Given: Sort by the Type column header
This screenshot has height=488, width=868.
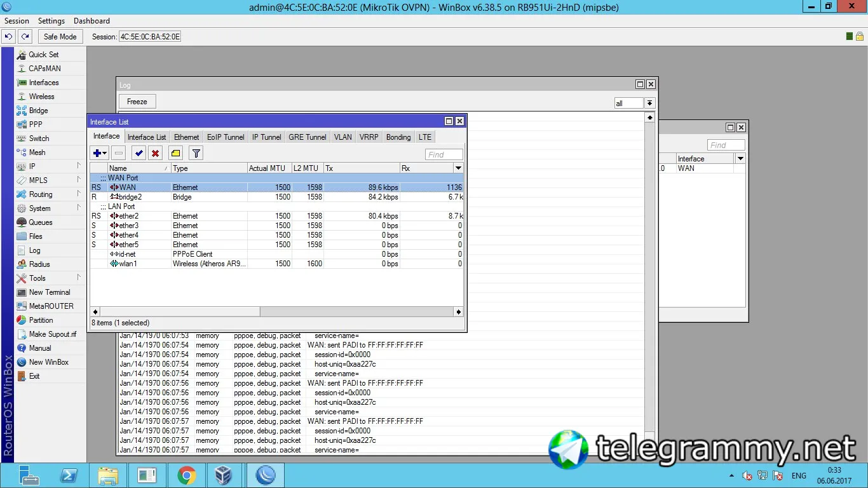Looking at the screenshot, I should click(209, 168).
